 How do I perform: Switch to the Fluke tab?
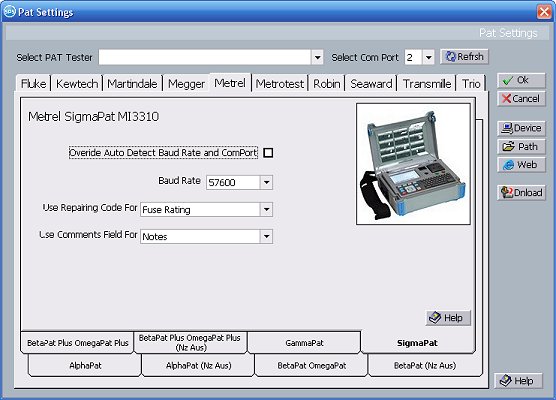pos(33,84)
